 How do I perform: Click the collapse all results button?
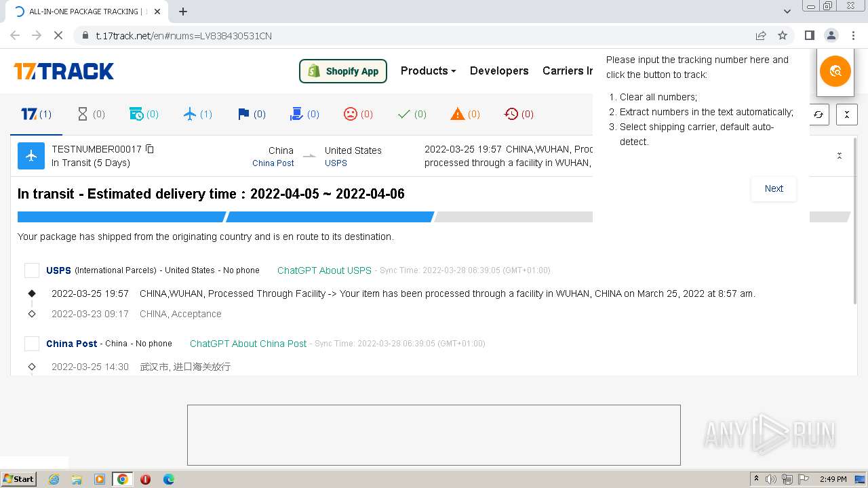[847, 115]
